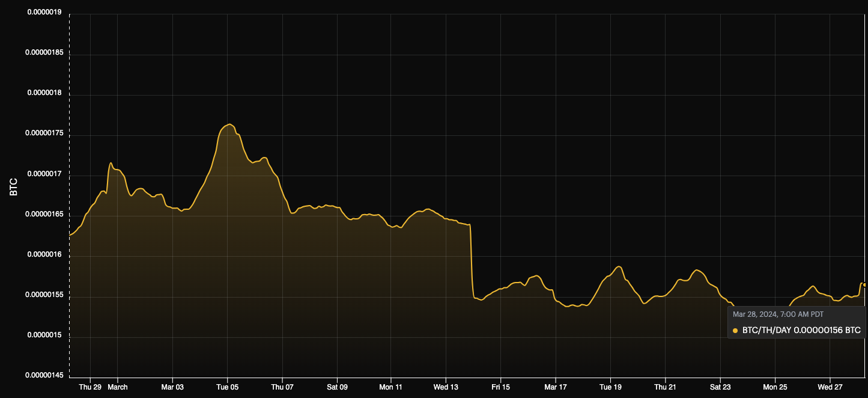The width and height of the screenshot is (868, 398).
Task: Click the Mon 11 date label
Action: [x=391, y=387]
